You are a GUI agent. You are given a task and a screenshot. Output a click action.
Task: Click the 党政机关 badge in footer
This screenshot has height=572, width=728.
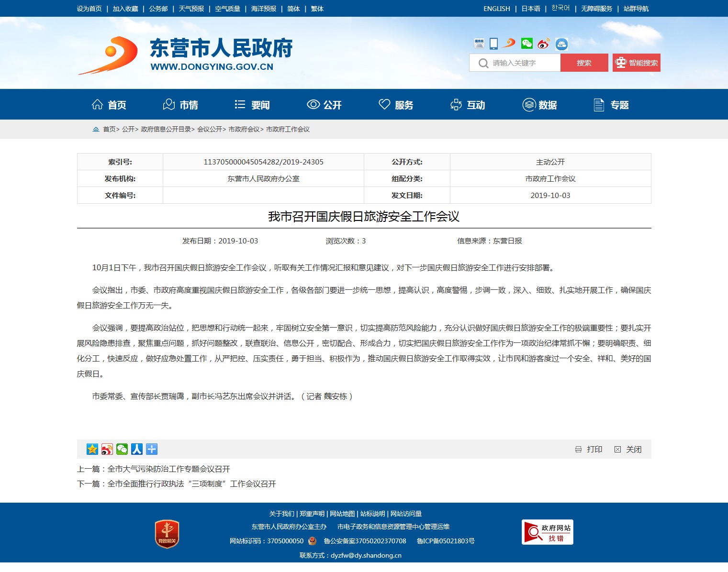(x=167, y=534)
